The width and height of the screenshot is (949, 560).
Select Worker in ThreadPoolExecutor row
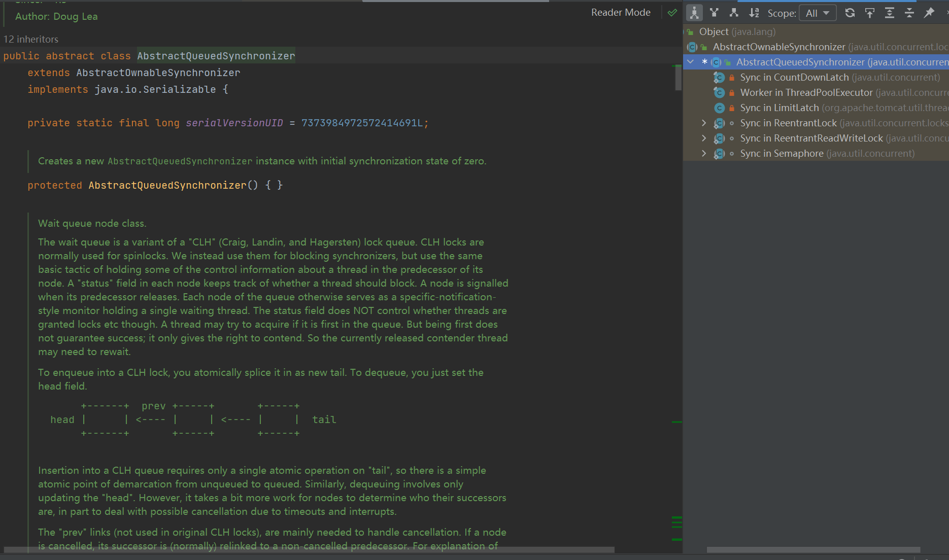click(816, 92)
